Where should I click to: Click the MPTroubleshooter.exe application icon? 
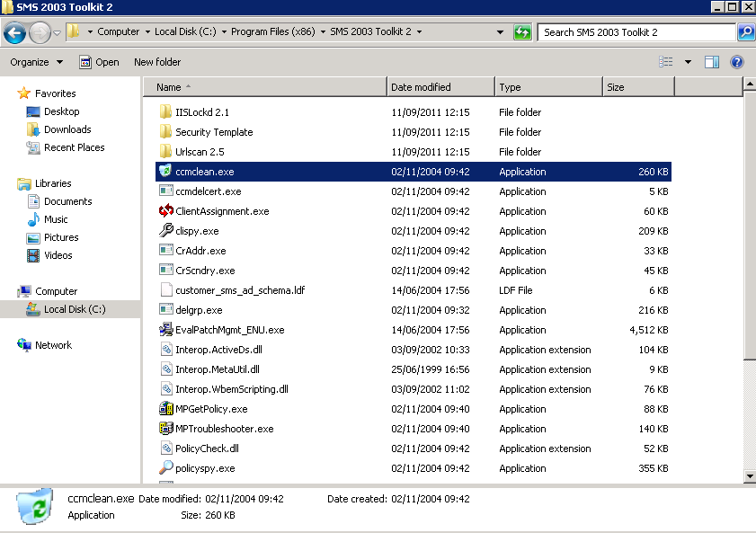[166, 428]
